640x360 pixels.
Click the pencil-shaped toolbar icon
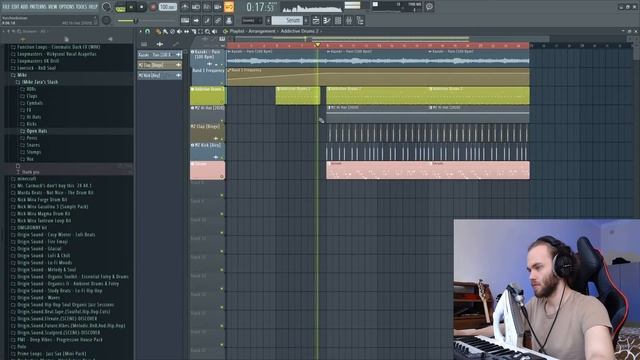pyautogui.click(x=207, y=20)
